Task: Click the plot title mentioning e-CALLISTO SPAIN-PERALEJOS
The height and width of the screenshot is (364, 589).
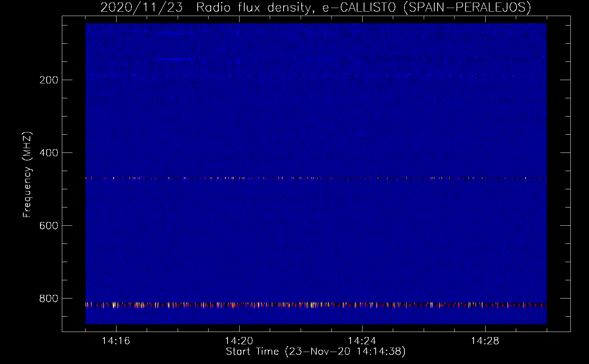Action: pos(316,7)
